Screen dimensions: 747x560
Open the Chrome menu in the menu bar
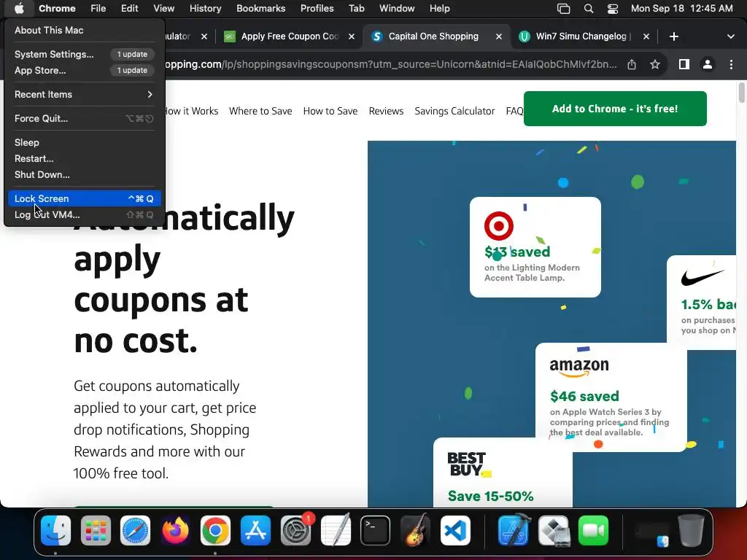point(57,8)
